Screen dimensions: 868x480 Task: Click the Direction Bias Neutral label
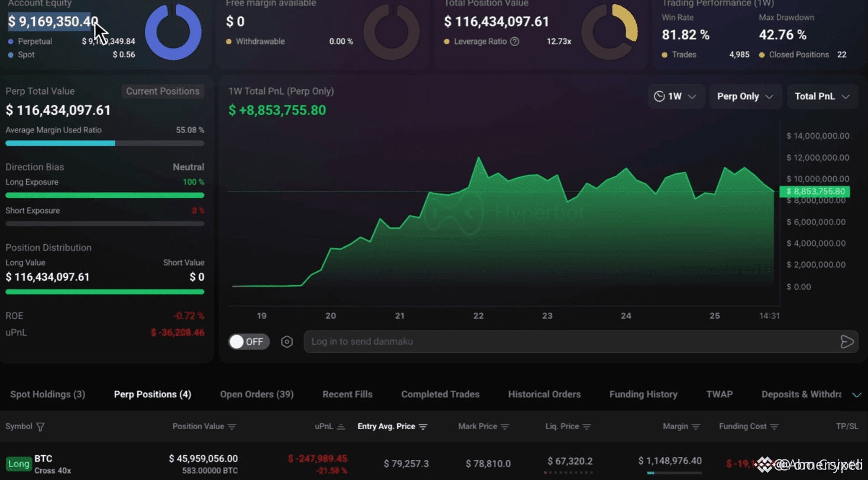[189, 167]
